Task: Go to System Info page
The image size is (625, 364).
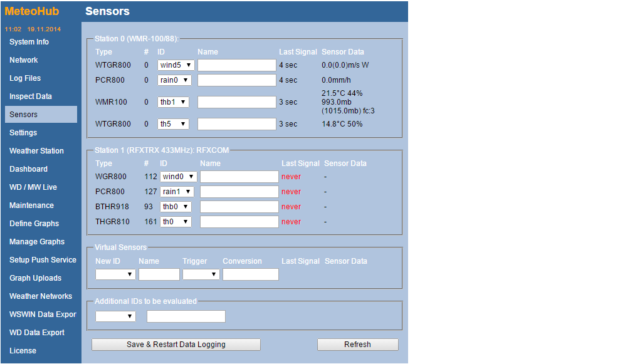Action: click(x=29, y=42)
